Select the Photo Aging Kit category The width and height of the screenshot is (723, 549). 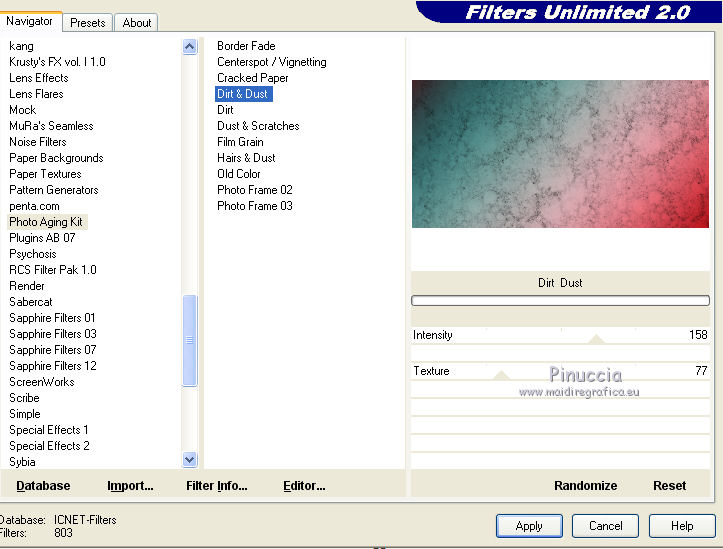coord(46,222)
